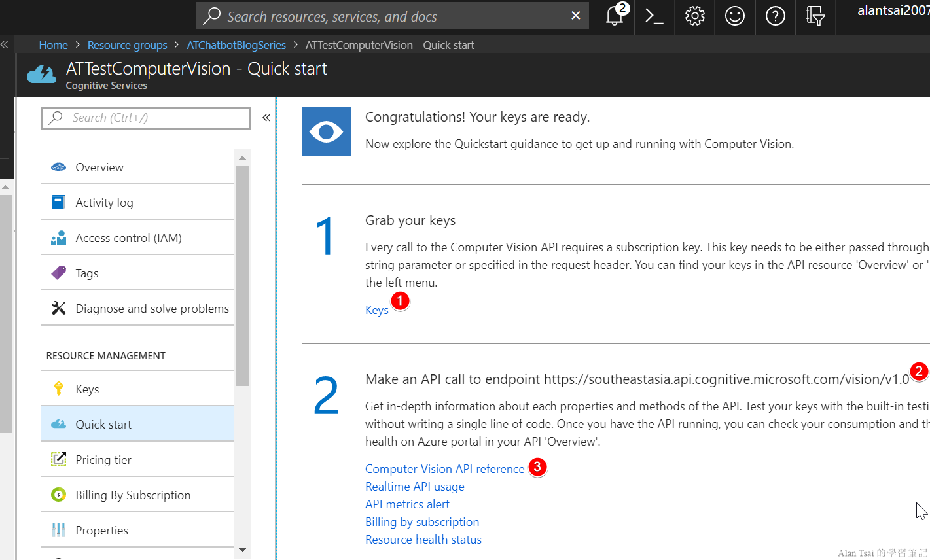Viewport: 930px width, 560px height.
Task: Open the notifications bell icon
Action: (614, 15)
